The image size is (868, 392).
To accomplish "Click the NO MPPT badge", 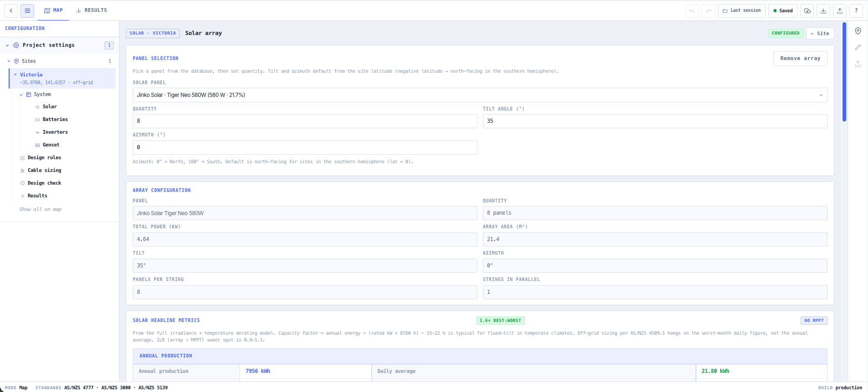I will [x=814, y=321].
